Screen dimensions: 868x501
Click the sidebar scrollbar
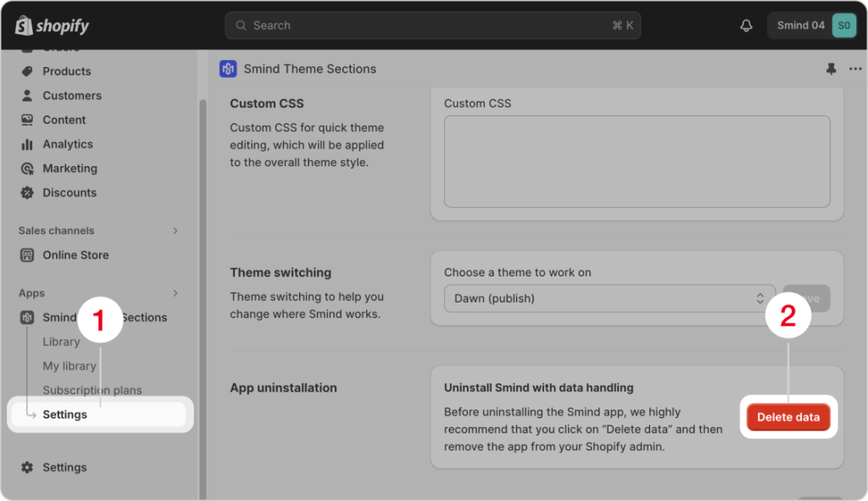(x=203, y=299)
